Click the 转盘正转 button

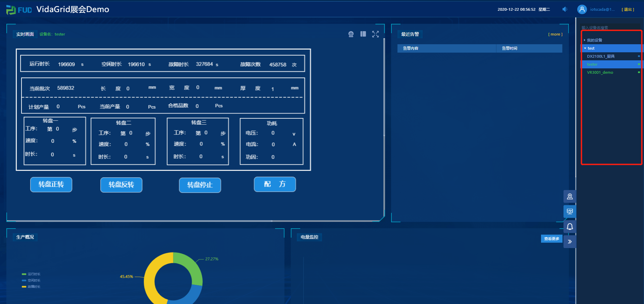51,185
